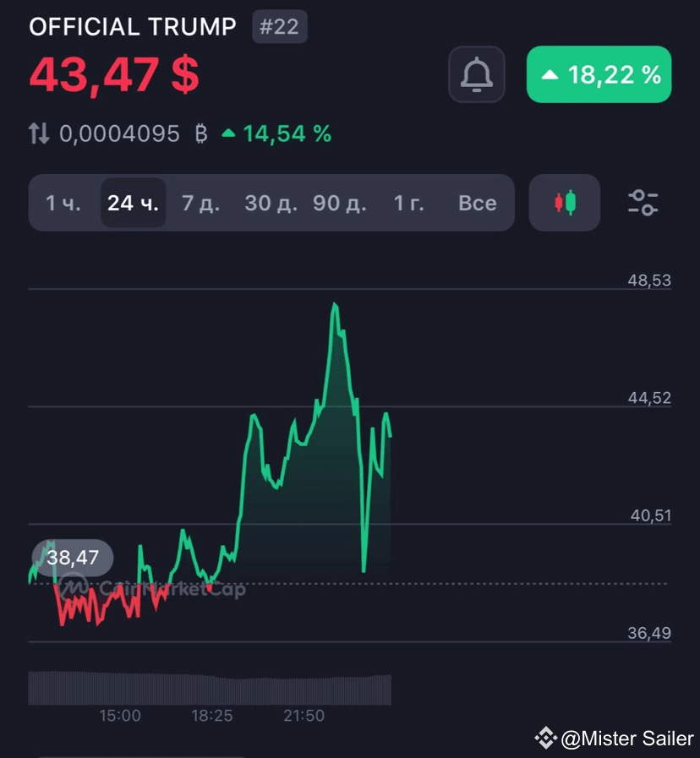Tap the Bitcoin symbol beside BTC price
Viewport: 700px width, 758px height.
(201, 134)
